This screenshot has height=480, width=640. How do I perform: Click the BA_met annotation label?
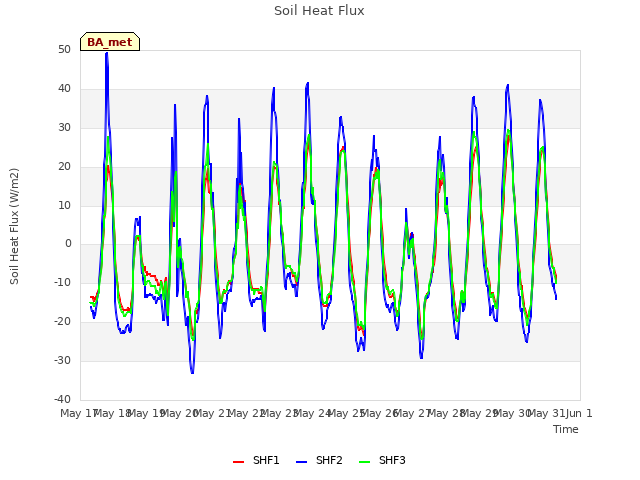pos(110,42)
